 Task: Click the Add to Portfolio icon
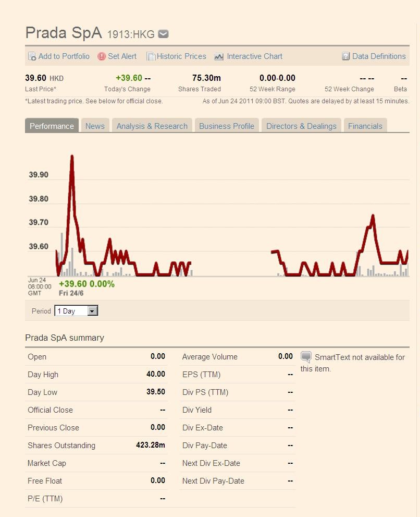pos(32,56)
